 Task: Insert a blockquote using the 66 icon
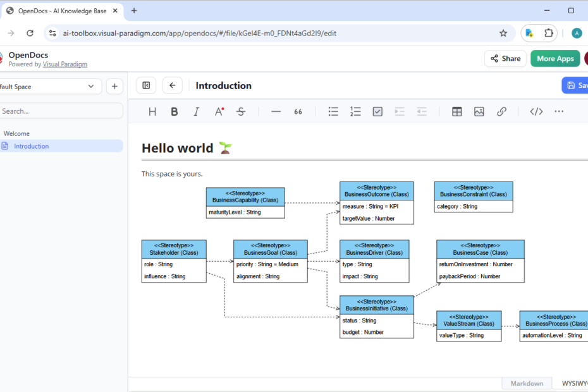tap(298, 111)
